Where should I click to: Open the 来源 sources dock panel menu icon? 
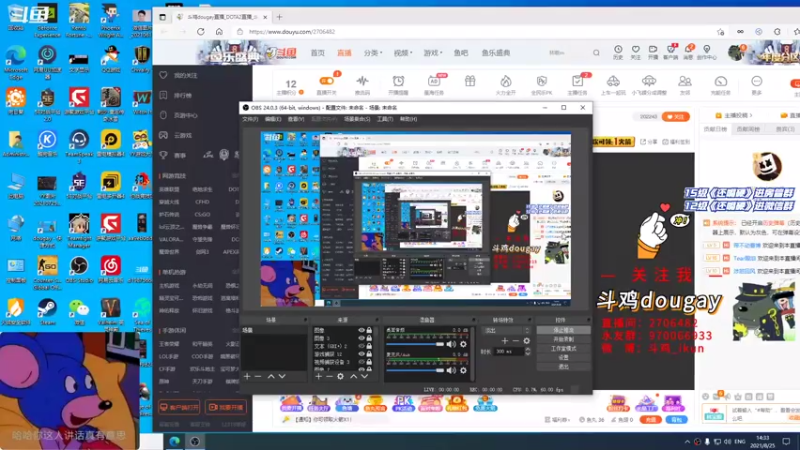click(377, 320)
